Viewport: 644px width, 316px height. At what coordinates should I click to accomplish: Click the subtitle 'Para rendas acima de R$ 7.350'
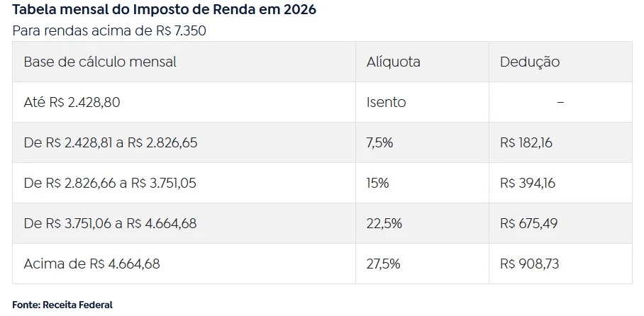coord(109,30)
